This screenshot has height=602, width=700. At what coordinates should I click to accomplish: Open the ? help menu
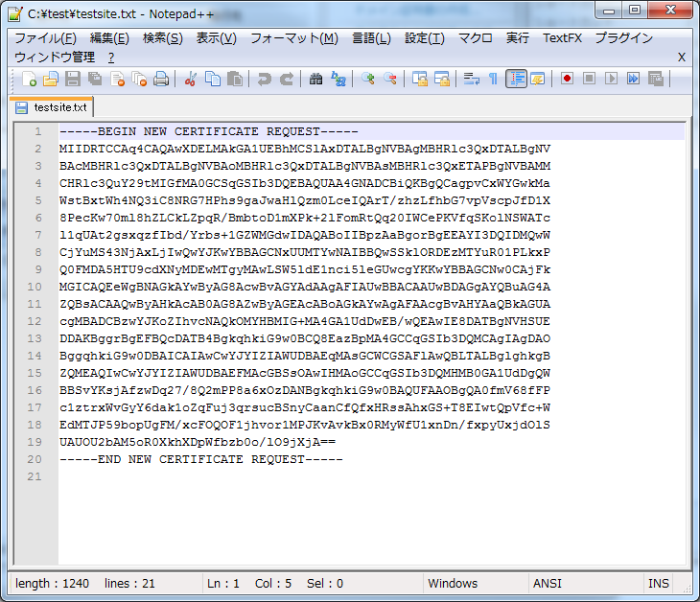click(x=111, y=58)
